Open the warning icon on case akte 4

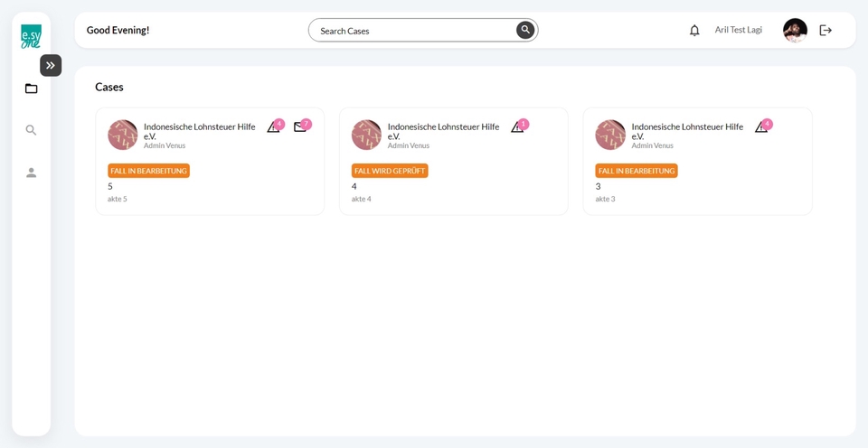click(x=517, y=127)
